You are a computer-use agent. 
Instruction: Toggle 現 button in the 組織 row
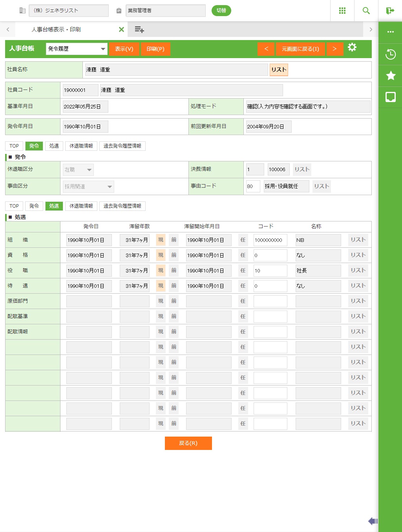tap(161, 240)
